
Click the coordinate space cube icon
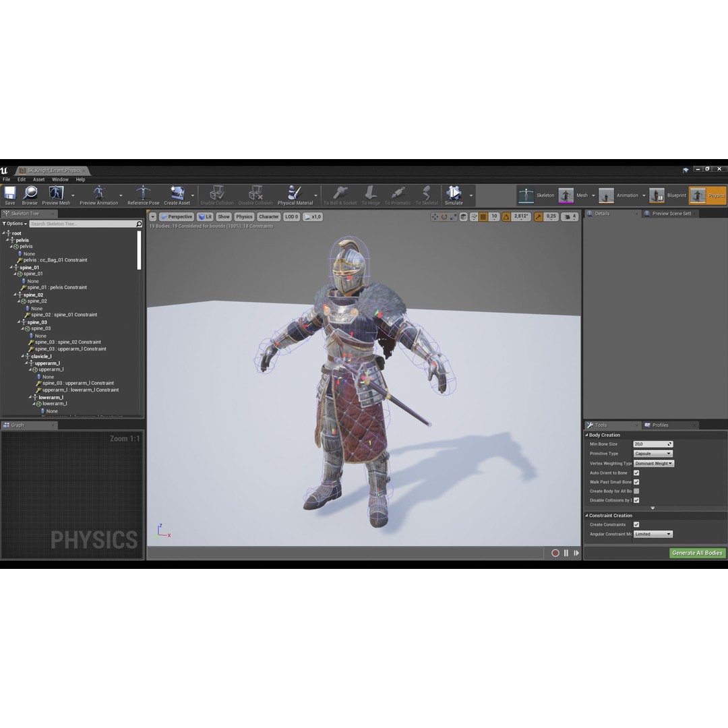463,217
